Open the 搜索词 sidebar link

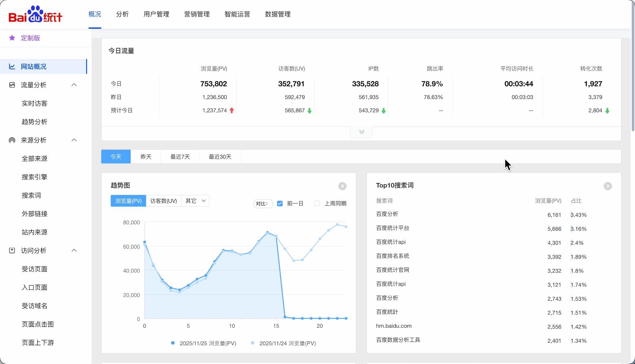tap(31, 195)
